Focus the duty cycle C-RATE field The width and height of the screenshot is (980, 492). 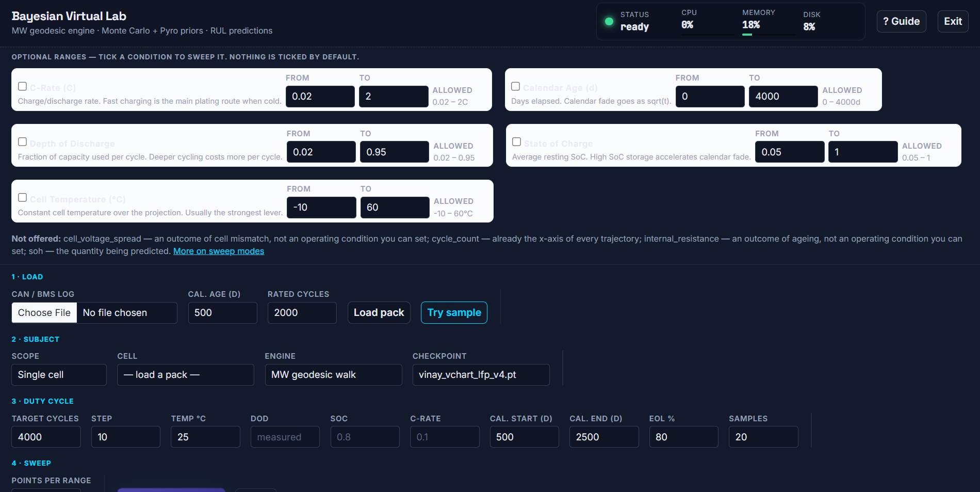coord(445,437)
